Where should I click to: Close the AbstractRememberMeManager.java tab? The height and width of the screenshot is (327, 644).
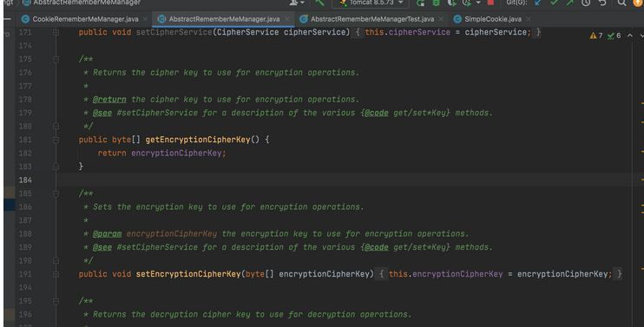(286, 19)
